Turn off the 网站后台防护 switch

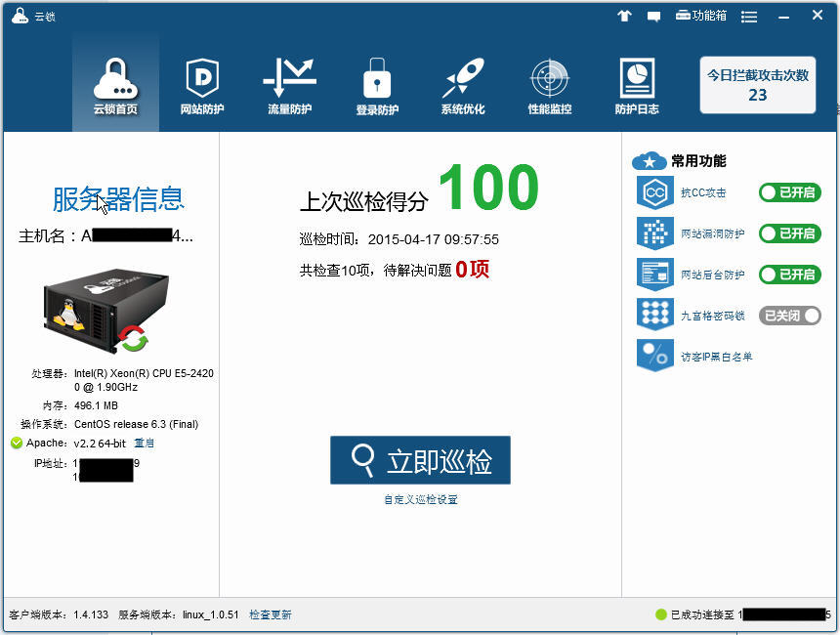tap(789, 275)
